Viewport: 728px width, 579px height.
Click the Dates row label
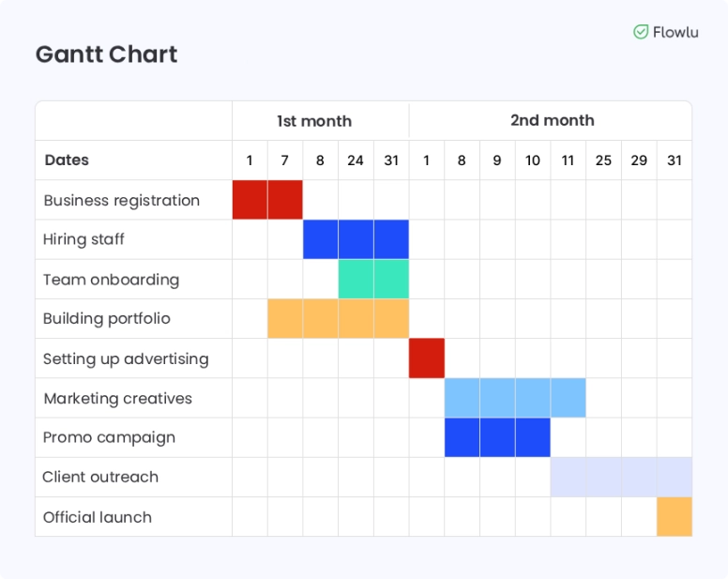pyautogui.click(x=67, y=160)
